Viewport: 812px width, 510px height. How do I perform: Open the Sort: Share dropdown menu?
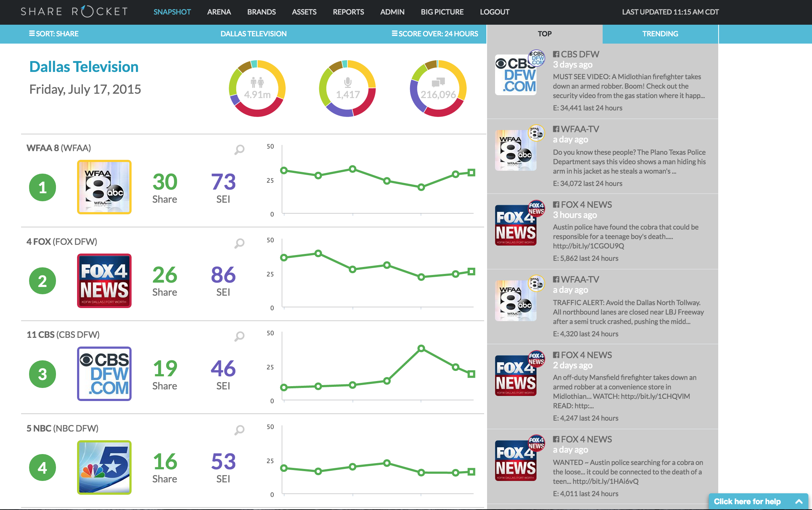click(54, 34)
